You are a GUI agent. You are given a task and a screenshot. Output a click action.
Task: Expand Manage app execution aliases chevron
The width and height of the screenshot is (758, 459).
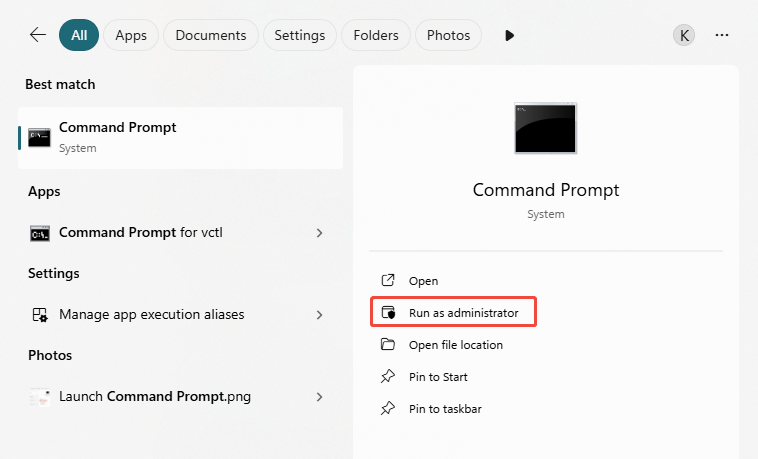point(319,315)
